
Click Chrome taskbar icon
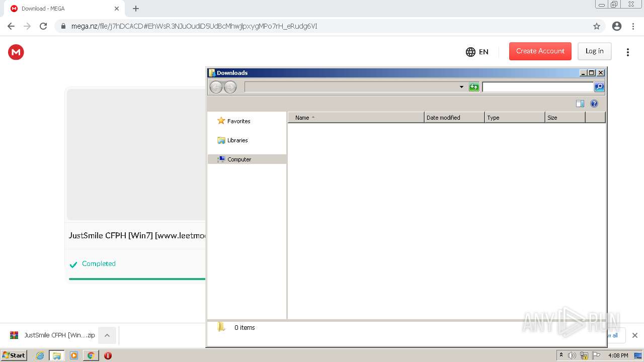91,355
